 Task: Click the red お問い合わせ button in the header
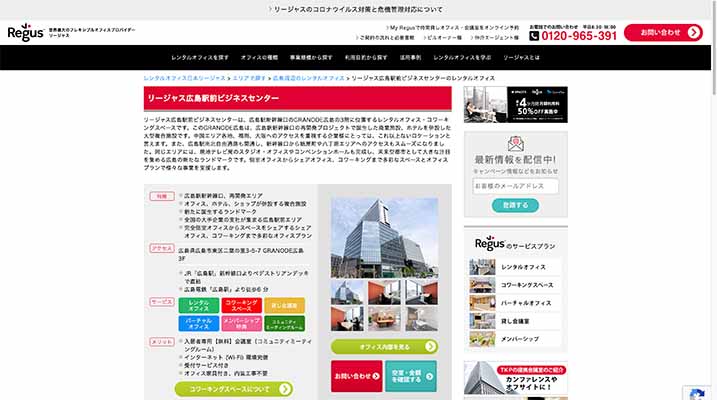tap(663, 32)
